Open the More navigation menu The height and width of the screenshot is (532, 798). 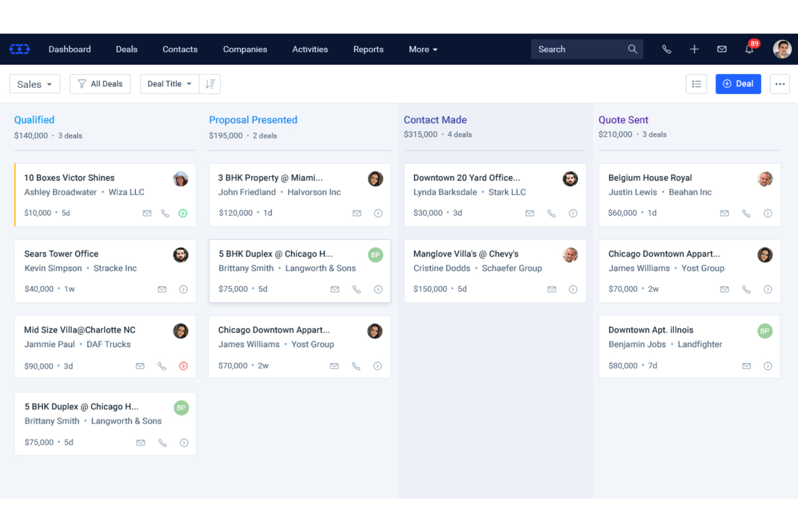point(423,49)
